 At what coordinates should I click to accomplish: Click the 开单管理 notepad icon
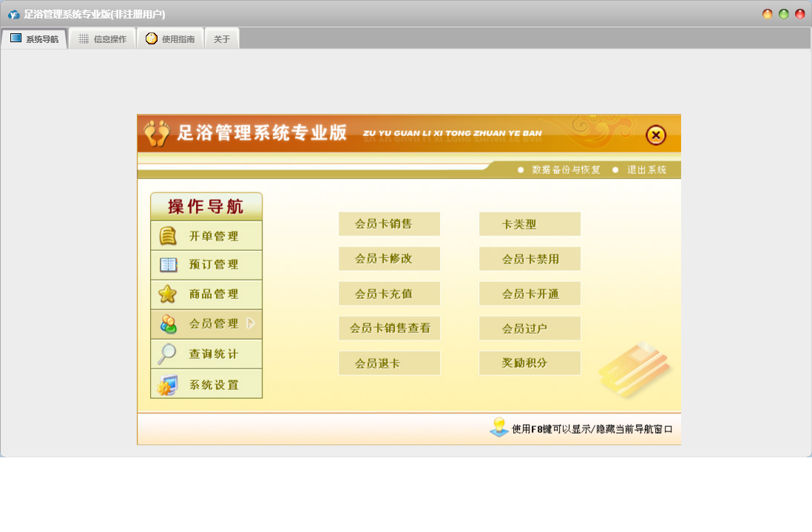[168, 236]
